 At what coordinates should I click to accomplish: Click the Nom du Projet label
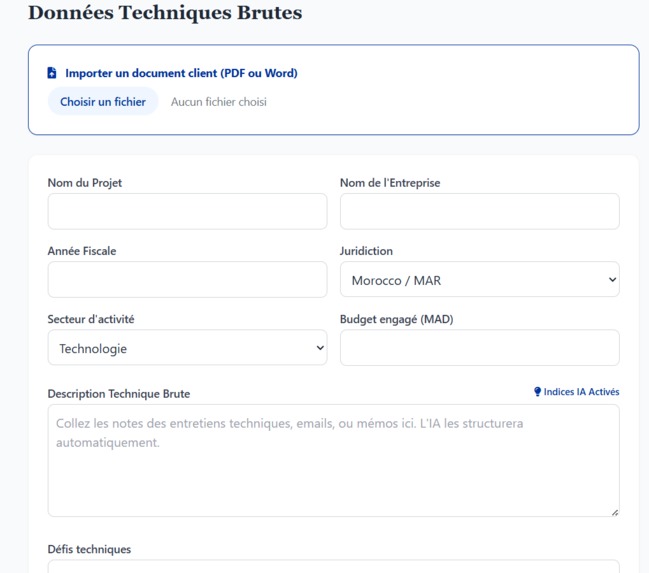tap(85, 183)
